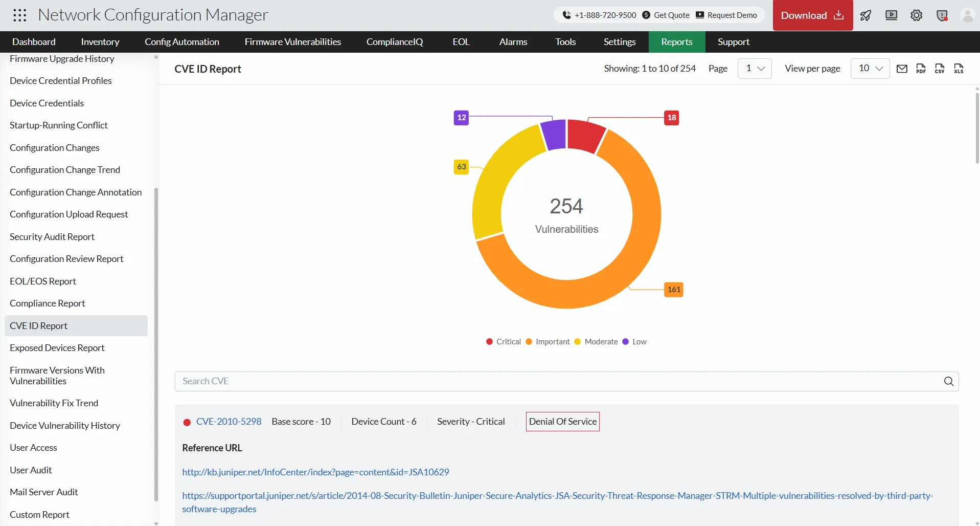980x526 pixels.
Task: Toggle the Low series in chart legend
Action: point(634,342)
